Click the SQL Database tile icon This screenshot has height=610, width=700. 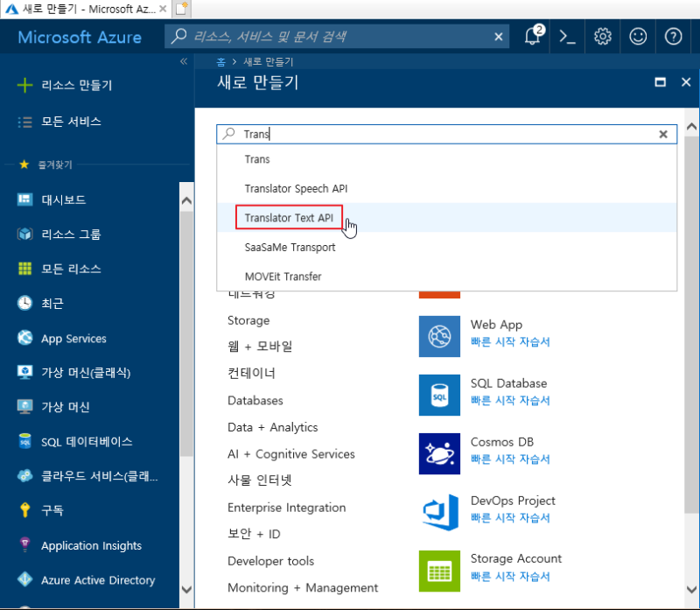pyautogui.click(x=439, y=395)
